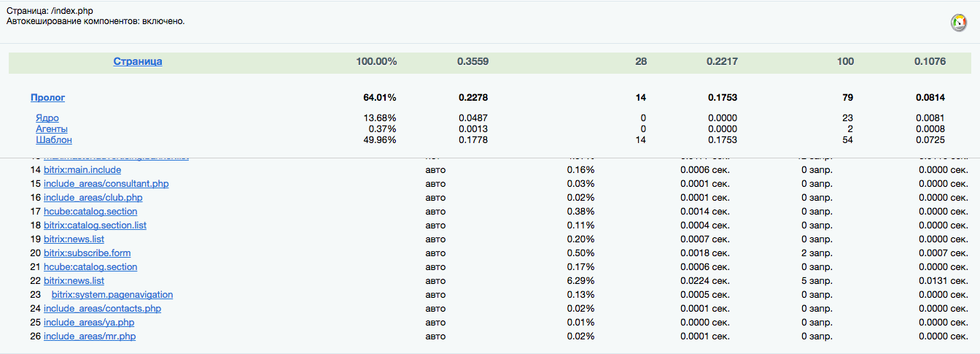Open bitrix:news.list link in row 22

tap(74, 280)
